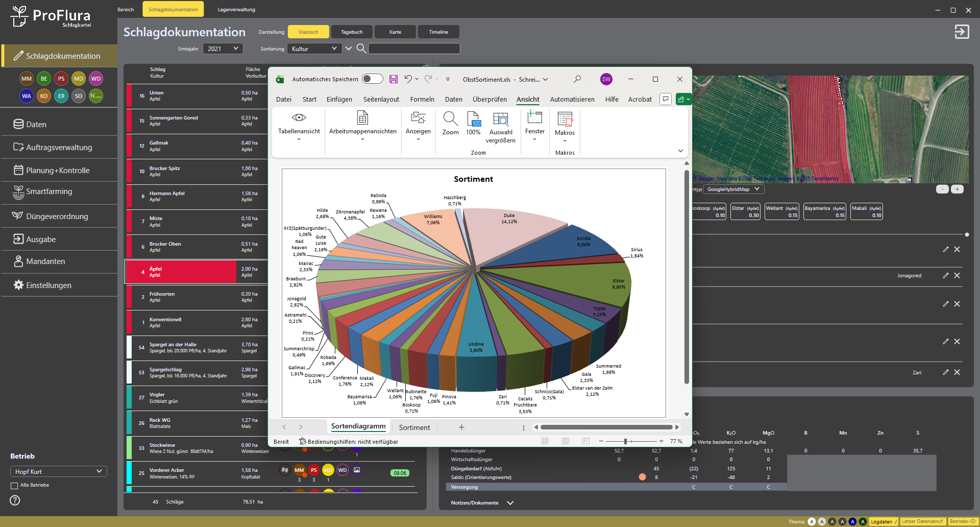The height and width of the screenshot is (527, 980).
Task: Click the Excel zoom slider handle
Action: 625,441
